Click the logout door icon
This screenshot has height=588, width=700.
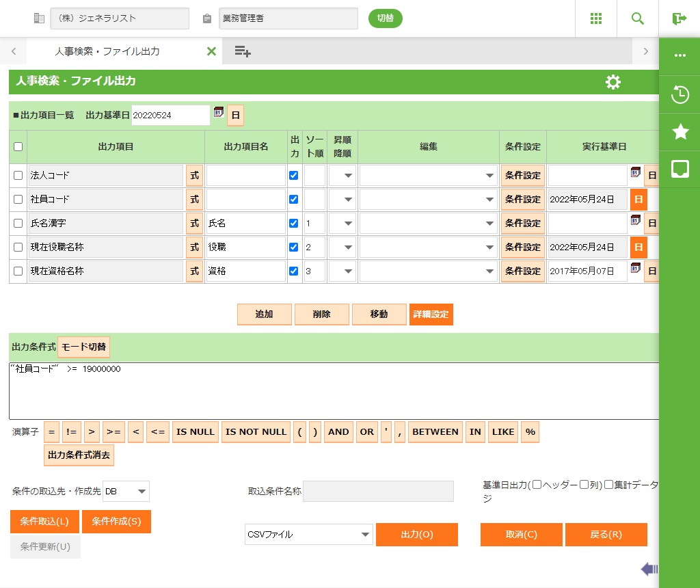click(679, 18)
